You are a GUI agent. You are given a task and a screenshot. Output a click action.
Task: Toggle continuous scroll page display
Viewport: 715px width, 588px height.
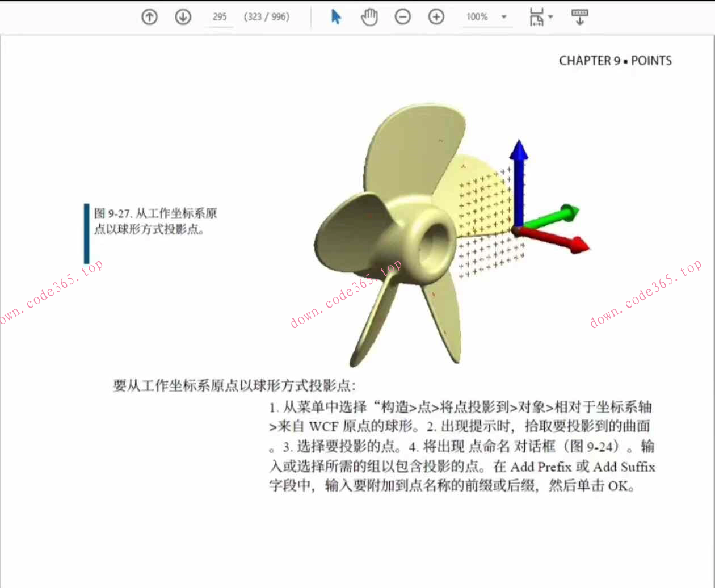(537, 16)
